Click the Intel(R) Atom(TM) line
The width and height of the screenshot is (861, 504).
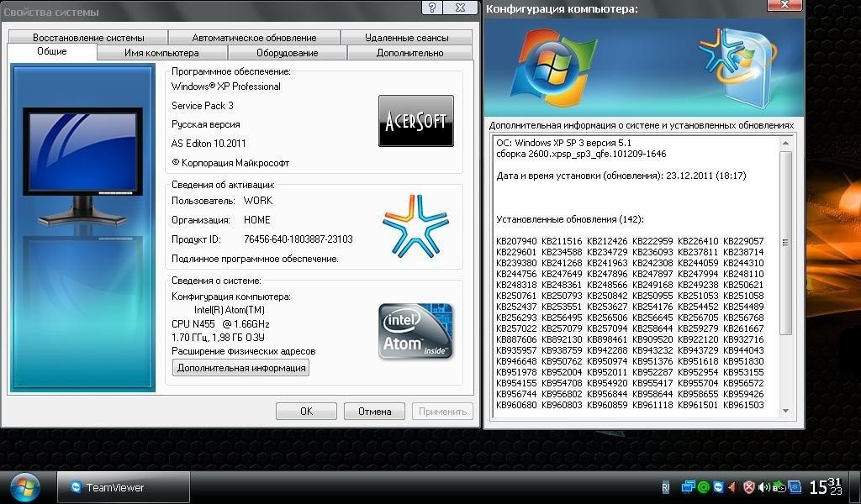230,310
